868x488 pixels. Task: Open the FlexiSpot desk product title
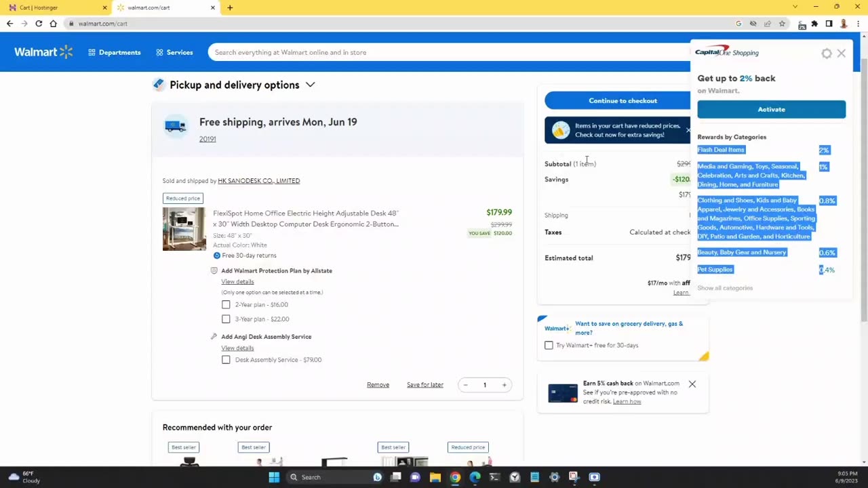[306, 219]
